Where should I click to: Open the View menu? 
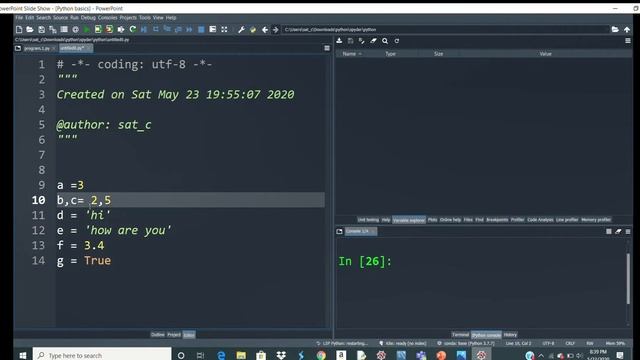click(x=158, y=18)
